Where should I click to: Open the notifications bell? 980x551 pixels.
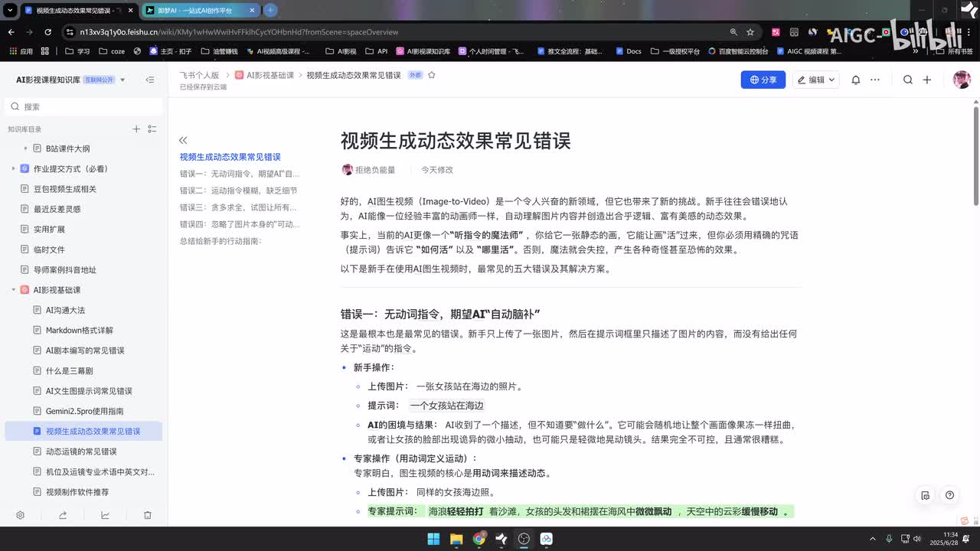coord(856,80)
